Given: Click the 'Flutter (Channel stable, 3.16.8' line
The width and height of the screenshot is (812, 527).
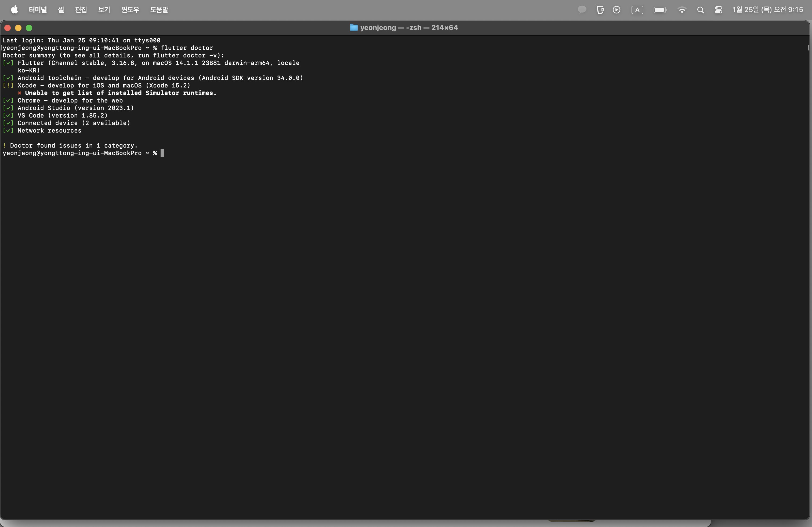Looking at the screenshot, I should click(158, 63).
